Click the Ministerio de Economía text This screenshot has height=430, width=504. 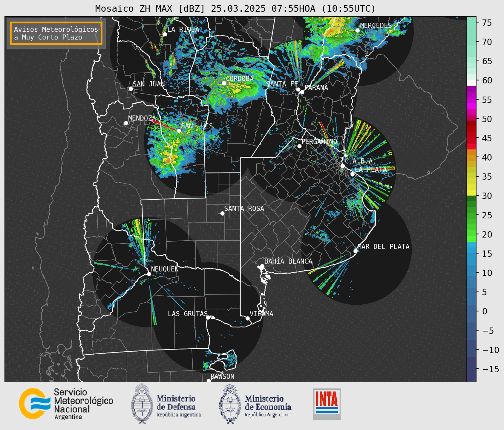coord(268,405)
